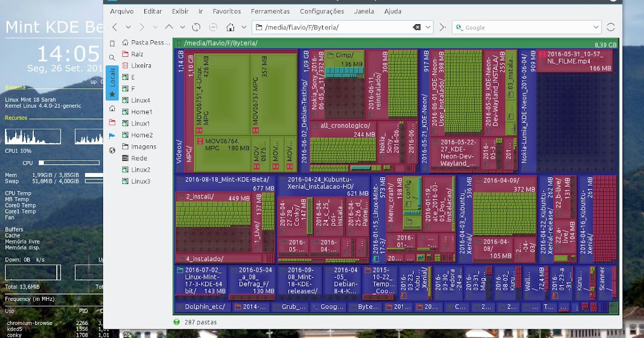Open the Editar menu
Image resolution: width=644 pixels, height=338 pixels.
[x=153, y=11]
